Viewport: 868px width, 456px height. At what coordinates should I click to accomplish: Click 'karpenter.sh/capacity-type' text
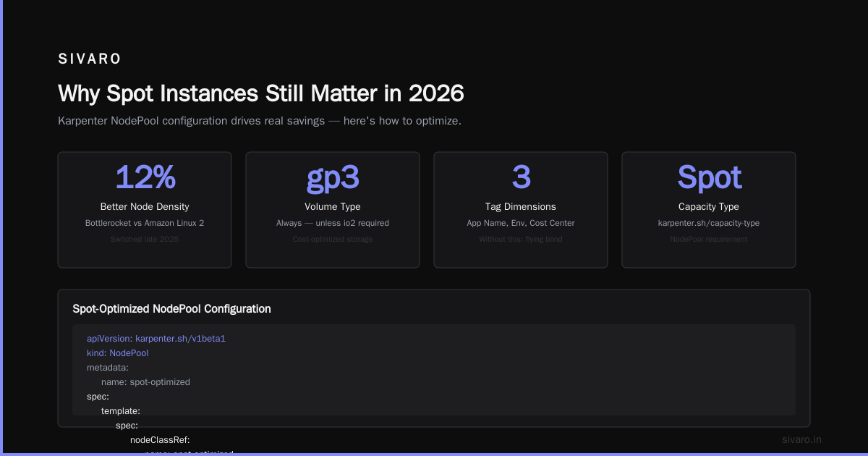pos(709,223)
